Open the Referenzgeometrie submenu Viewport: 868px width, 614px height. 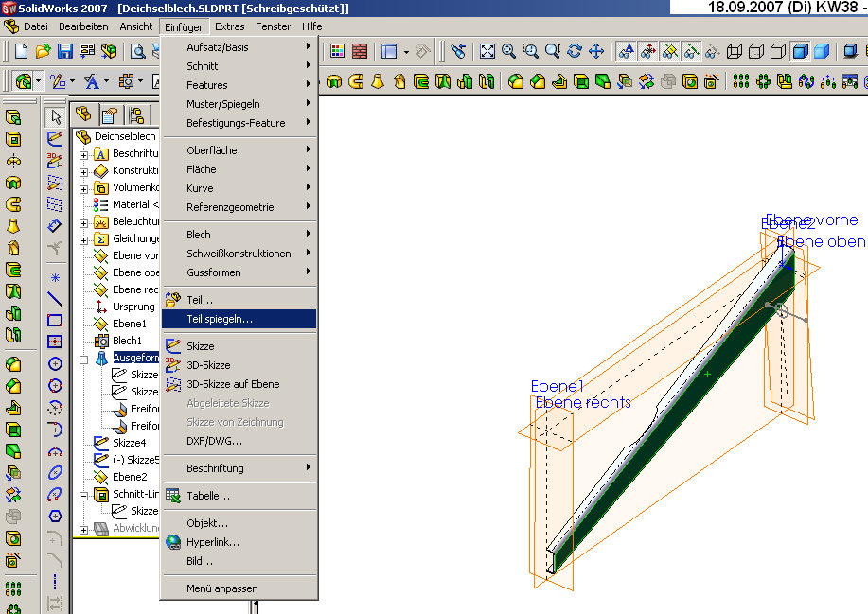point(239,207)
